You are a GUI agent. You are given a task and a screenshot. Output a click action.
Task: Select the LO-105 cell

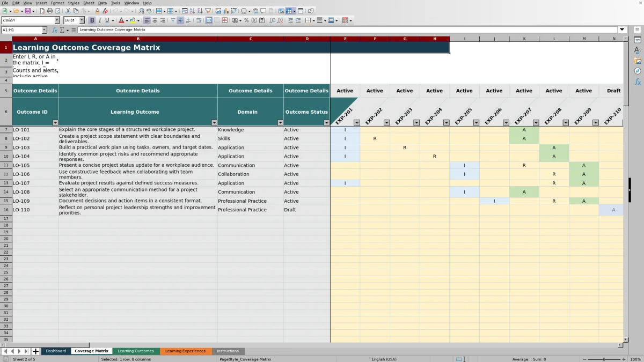[35, 165]
